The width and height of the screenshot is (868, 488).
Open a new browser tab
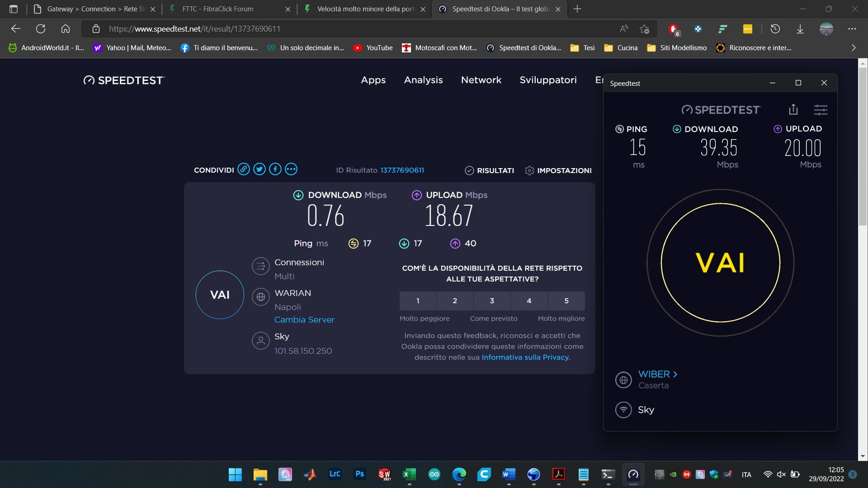click(x=577, y=9)
